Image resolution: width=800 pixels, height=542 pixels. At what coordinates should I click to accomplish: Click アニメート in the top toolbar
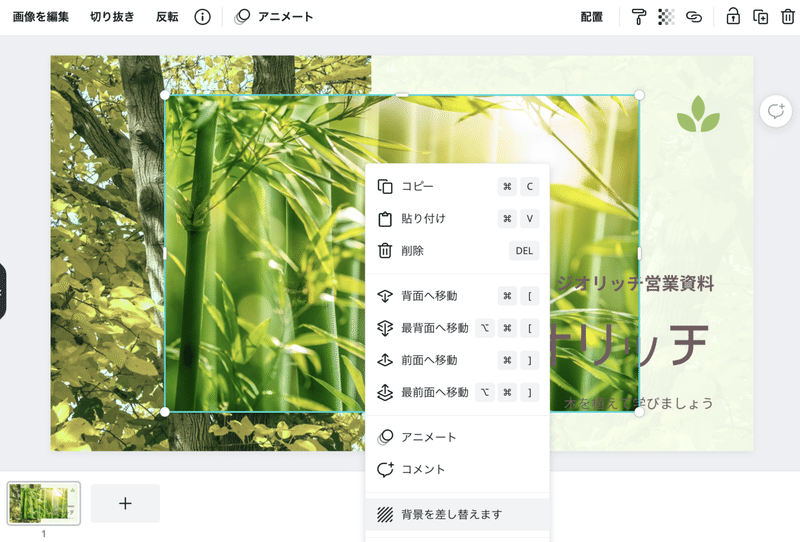point(273,17)
